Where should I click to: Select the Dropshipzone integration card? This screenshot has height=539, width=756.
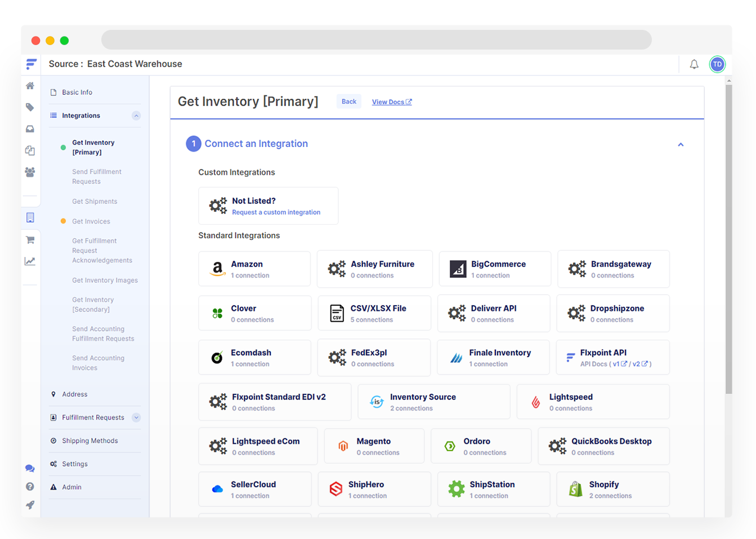613,313
